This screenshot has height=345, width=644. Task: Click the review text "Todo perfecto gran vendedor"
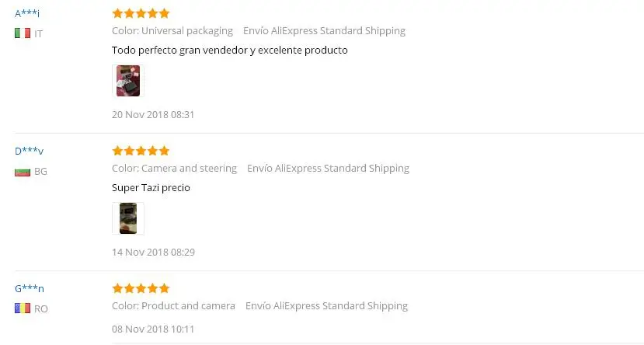[x=229, y=51]
